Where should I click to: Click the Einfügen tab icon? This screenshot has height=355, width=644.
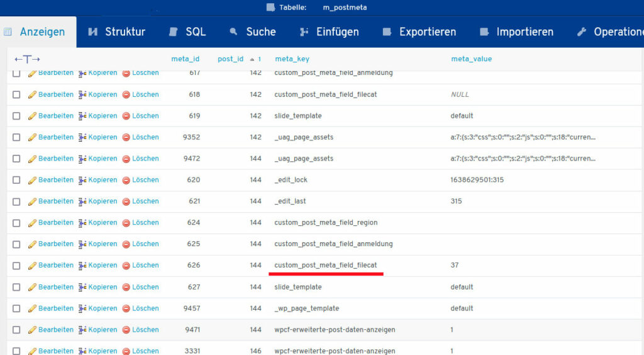coord(304,31)
